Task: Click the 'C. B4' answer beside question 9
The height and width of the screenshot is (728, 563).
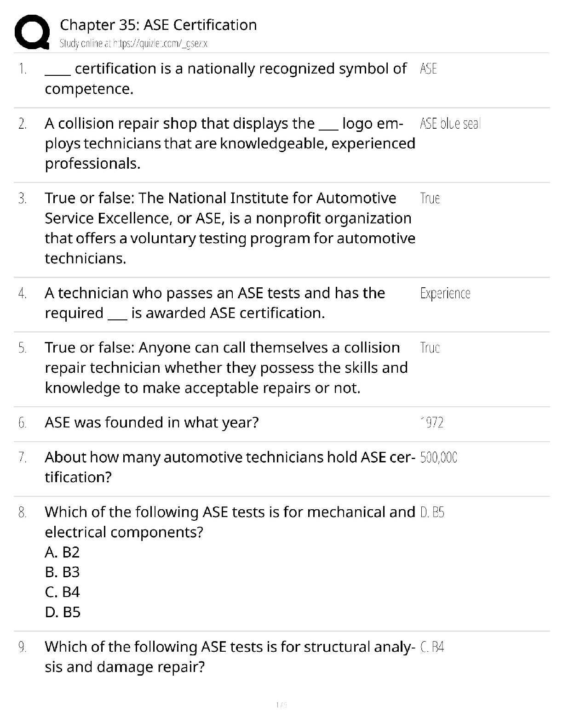Action: point(432,647)
